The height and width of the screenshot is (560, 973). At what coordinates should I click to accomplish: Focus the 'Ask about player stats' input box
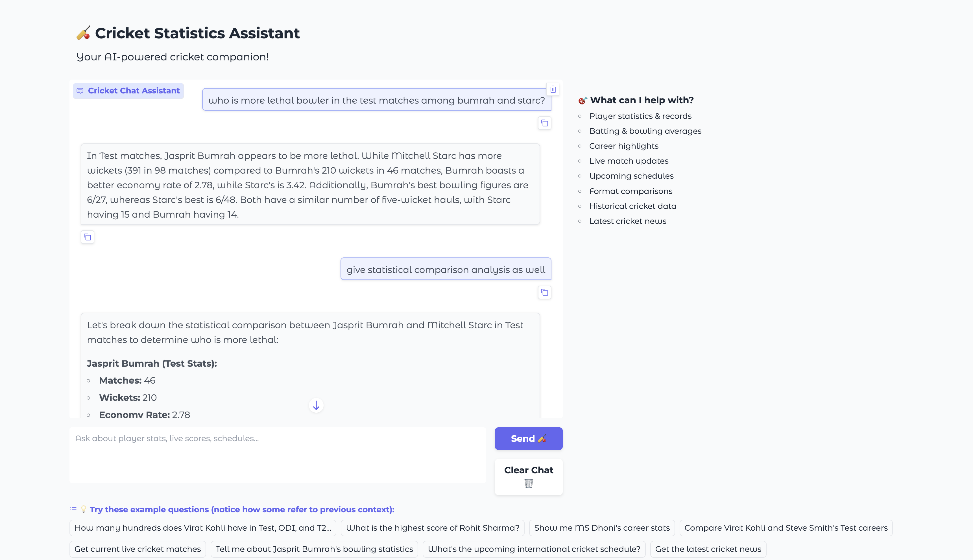point(277,455)
